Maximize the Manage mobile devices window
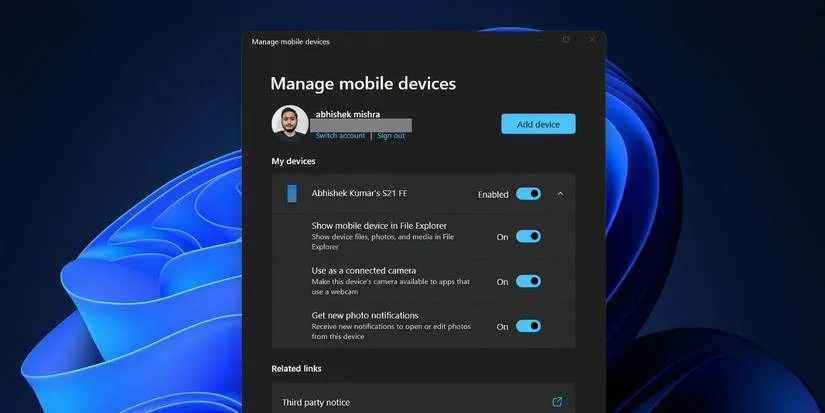The width and height of the screenshot is (825, 413). pyautogui.click(x=566, y=40)
